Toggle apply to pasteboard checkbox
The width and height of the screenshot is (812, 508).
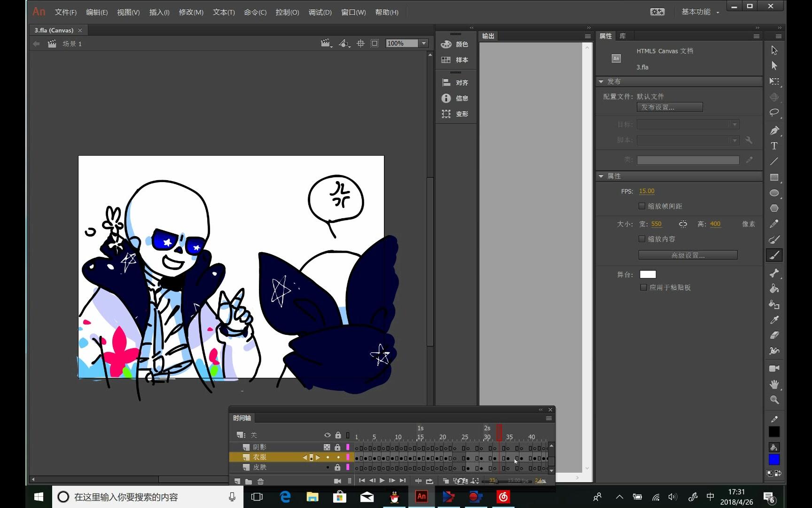644,287
